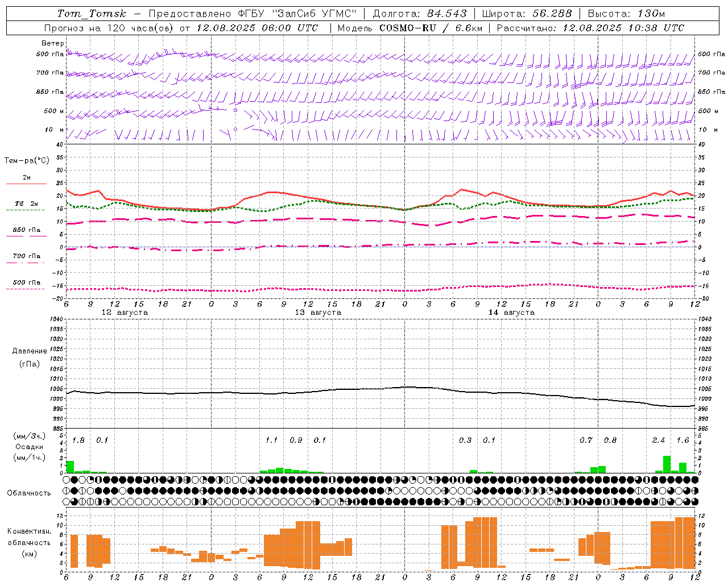
Task: Click the (мм/3ч.) precipitation unit label
Action: coord(29,436)
